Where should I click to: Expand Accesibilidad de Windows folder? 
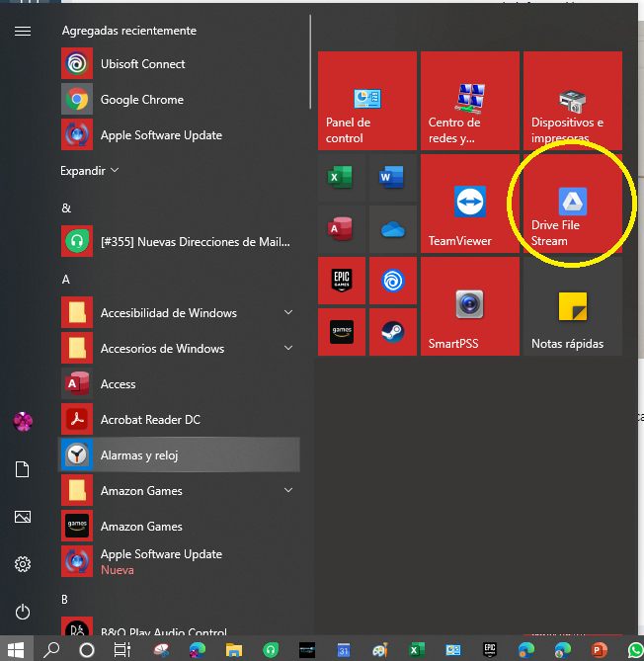(288, 312)
